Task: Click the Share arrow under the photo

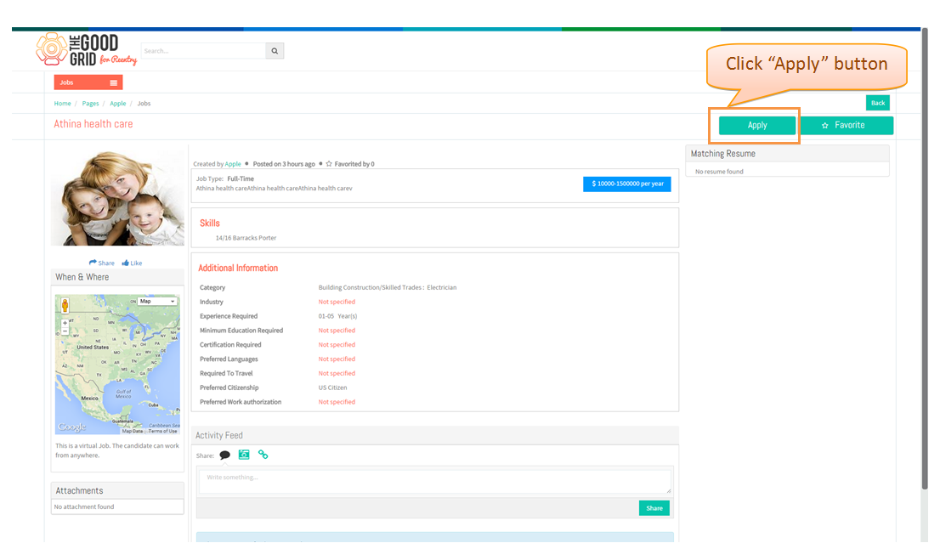Action: coord(101,263)
